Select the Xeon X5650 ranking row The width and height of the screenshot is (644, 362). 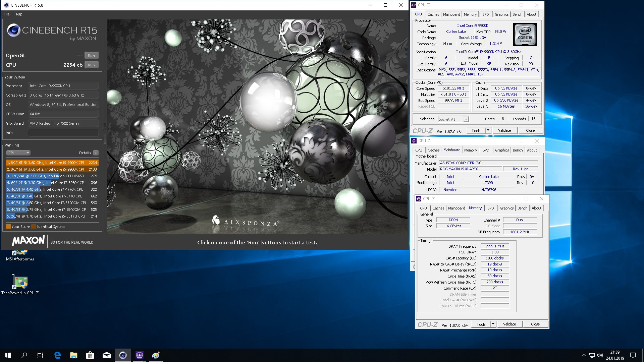(52, 176)
